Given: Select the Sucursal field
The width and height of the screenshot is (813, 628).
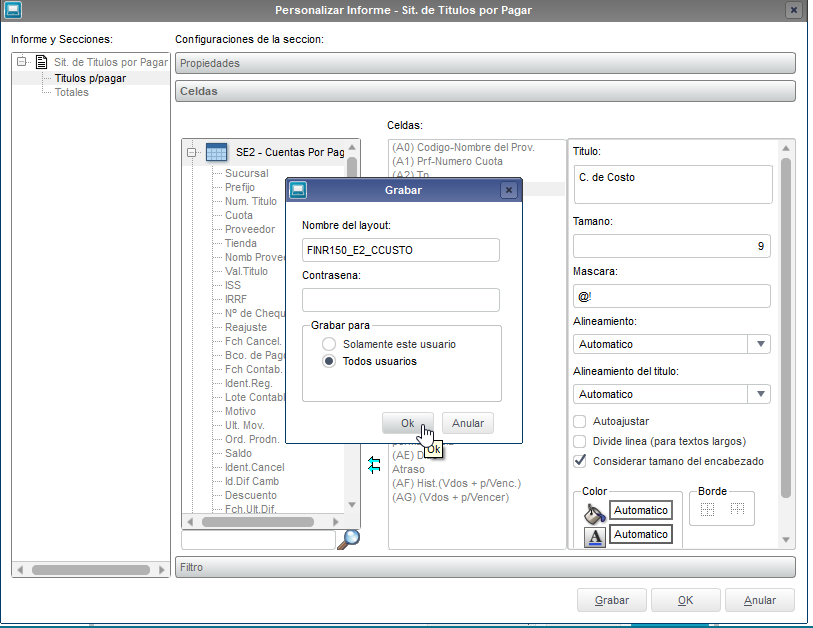Looking at the screenshot, I should click(x=246, y=173).
